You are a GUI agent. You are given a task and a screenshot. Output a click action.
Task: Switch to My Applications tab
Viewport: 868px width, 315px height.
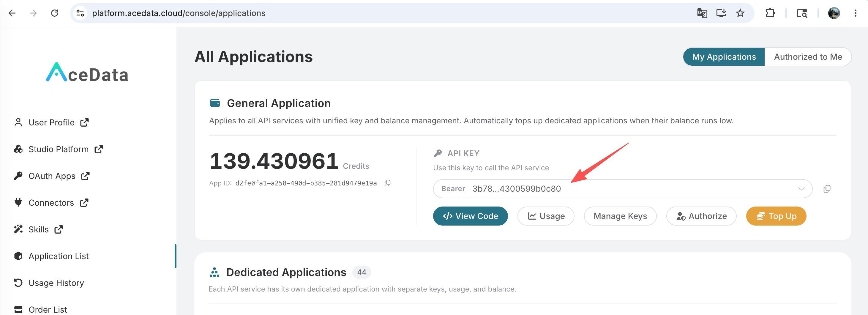724,57
